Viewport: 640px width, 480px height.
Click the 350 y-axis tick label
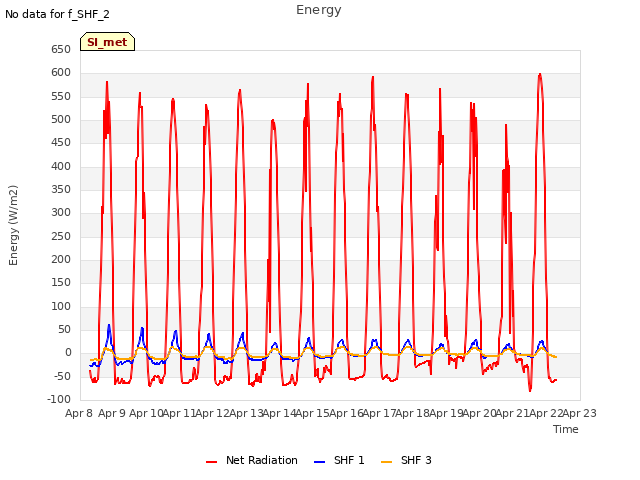(61, 189)
